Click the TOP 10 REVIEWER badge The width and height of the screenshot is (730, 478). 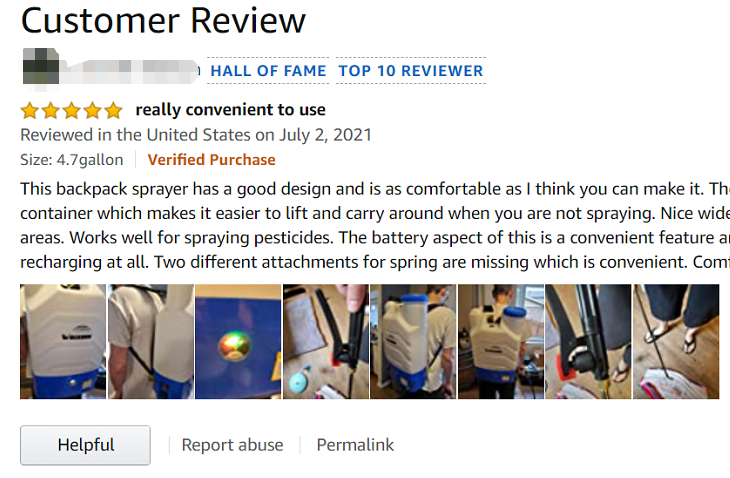tap(410, 71)
